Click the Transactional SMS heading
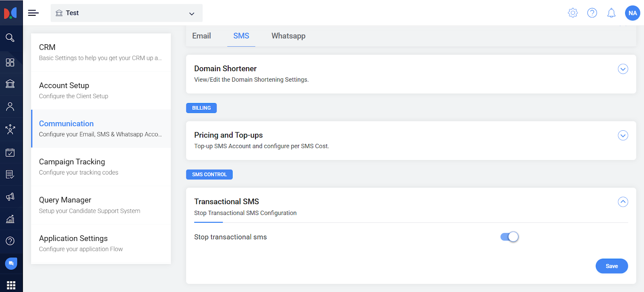This screenshot has width=644, height=292. tap(227, 202)
